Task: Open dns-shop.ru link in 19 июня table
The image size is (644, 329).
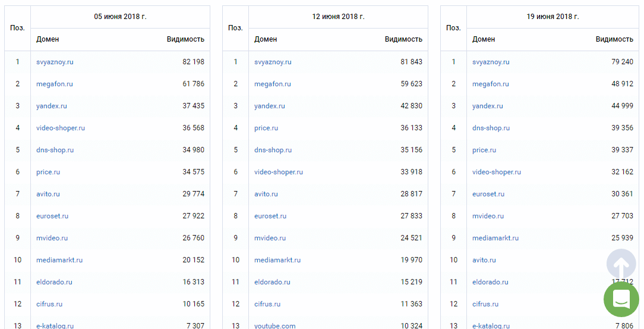Action: click(491, 128)
